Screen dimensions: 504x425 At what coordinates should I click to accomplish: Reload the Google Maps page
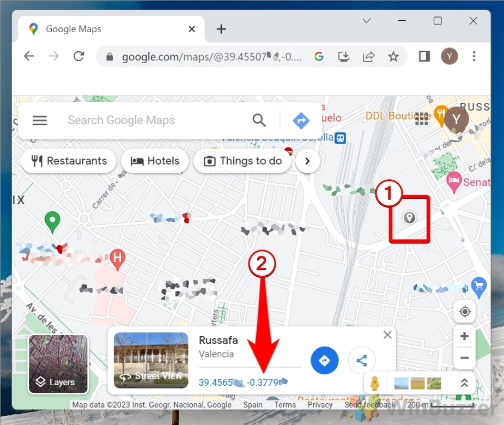(79, 56)
